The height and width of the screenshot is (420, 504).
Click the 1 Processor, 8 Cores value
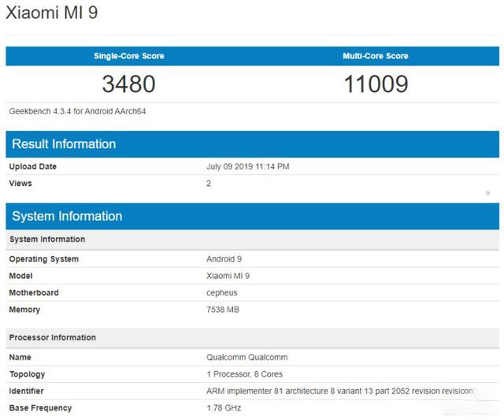(245, 374)
